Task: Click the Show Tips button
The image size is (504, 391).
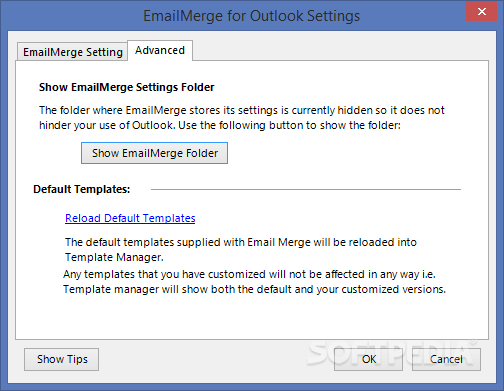Action: [61, 359]
